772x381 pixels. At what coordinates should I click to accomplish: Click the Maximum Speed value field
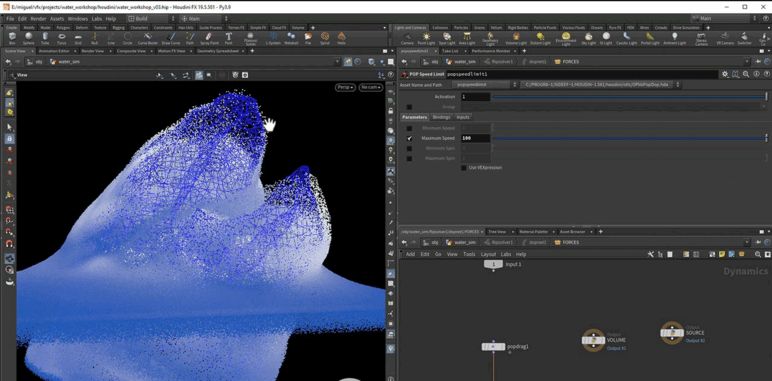tap(475, 138)
